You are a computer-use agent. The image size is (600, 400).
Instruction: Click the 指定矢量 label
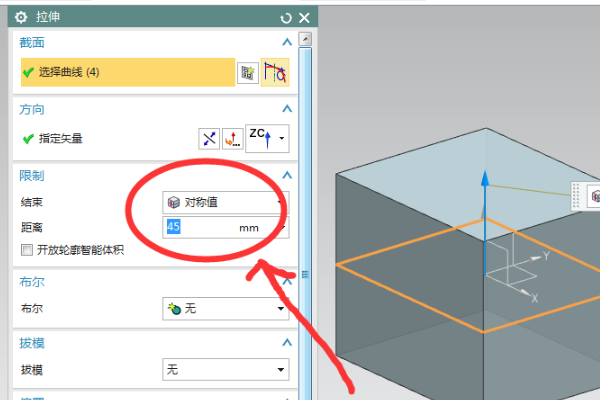(60, 139)
